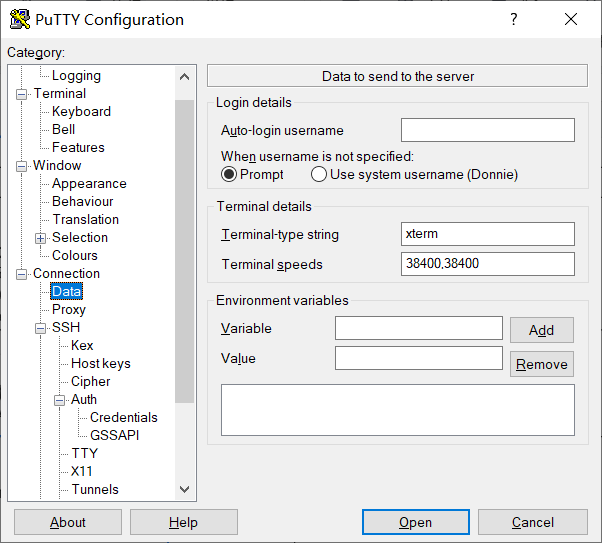Click the Auto-login username field

(x=487, y=130)
